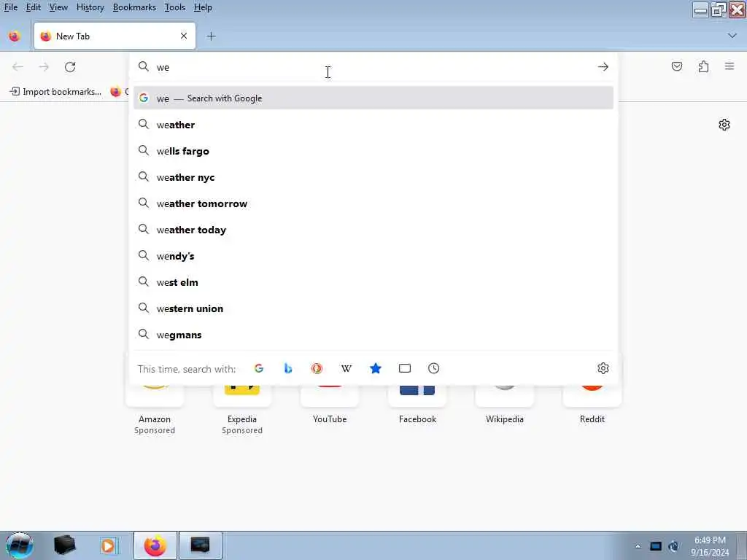
Task: Click the Firefox icon in the taskbar
Action: pyautogui.click(x=155, y=545)
